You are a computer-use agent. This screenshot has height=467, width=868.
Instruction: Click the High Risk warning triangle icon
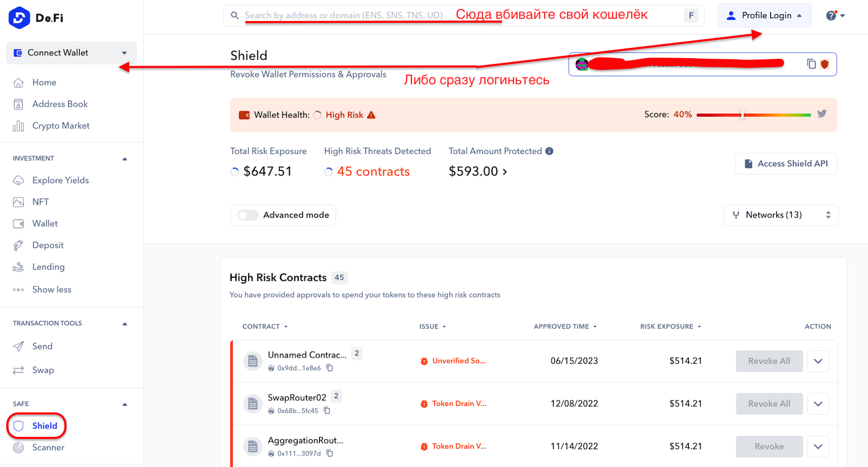(371, 115)
